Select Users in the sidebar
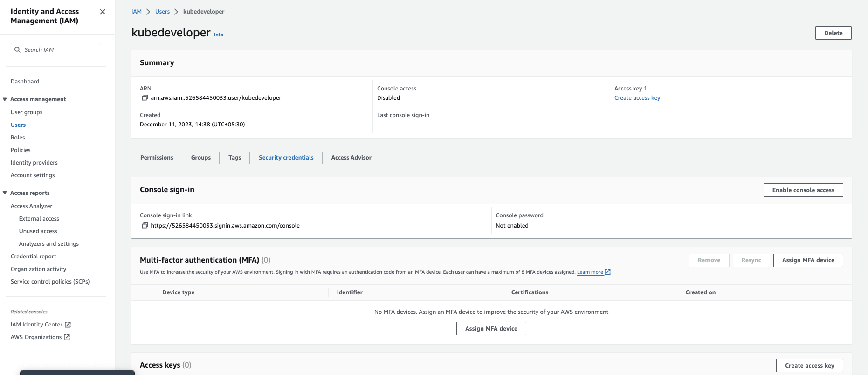The height and width of the screenshot is (375, 868). (x=18, y=125)
